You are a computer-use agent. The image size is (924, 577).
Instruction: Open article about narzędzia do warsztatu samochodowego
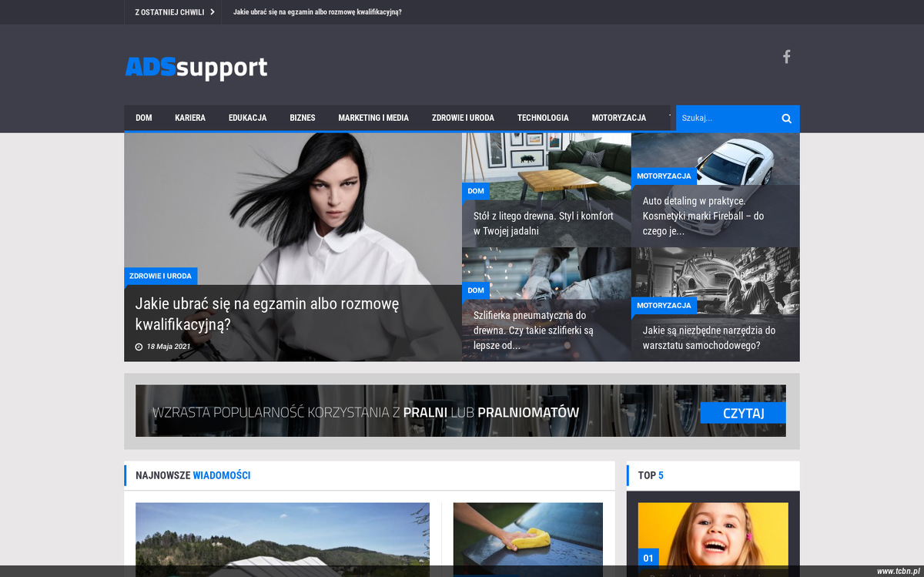tap(709, 337)
